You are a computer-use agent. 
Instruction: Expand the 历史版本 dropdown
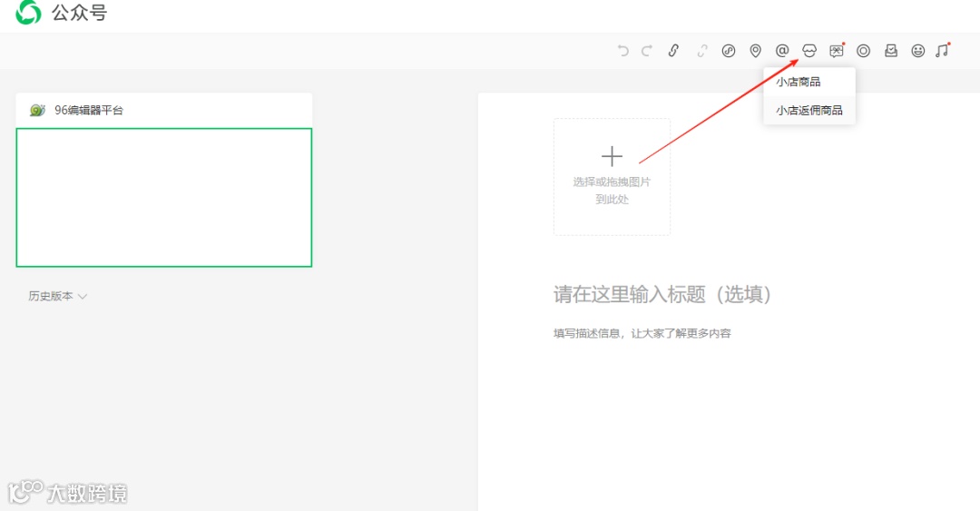(x=57, y=296)
